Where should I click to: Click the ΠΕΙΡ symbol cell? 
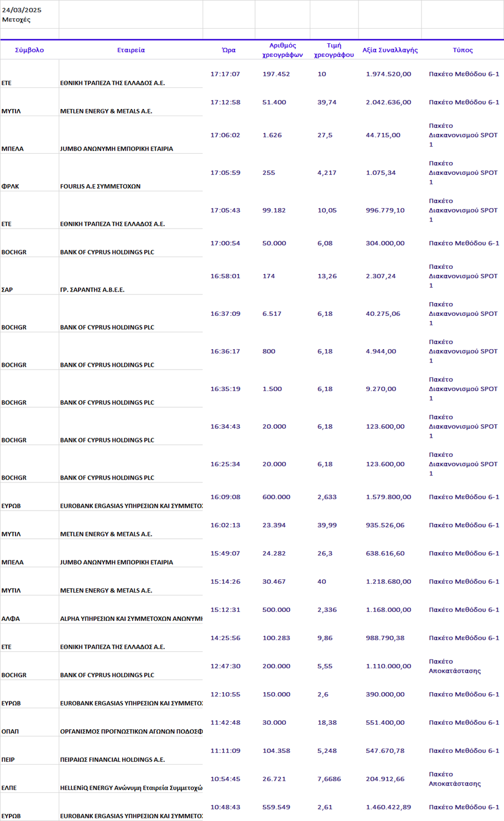pos(8,760)
